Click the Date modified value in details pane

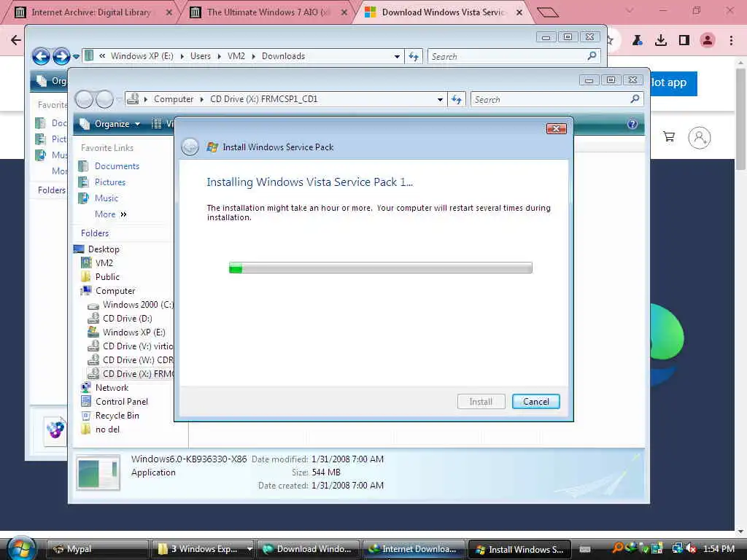pyautogui.click(x=347, y=459)
